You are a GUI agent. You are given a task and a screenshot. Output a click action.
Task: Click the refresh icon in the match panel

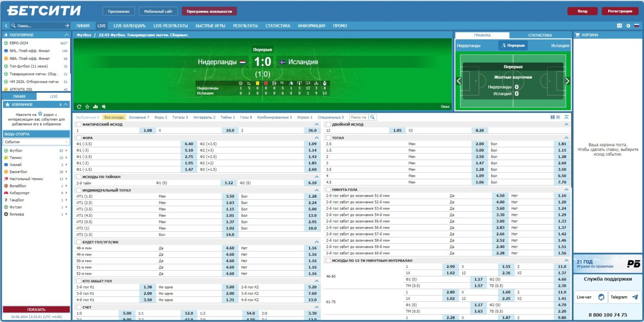[79, 107]
